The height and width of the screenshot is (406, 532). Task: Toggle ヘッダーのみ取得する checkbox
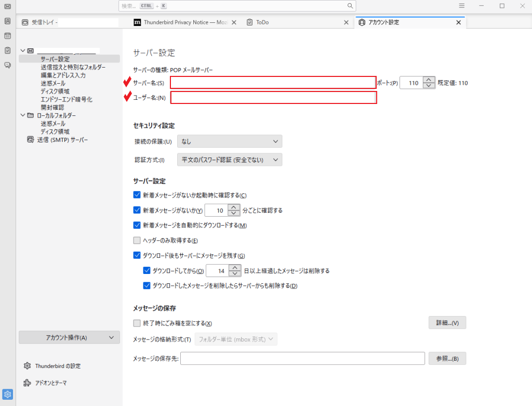pyautogui.click(x=137, y=240)
